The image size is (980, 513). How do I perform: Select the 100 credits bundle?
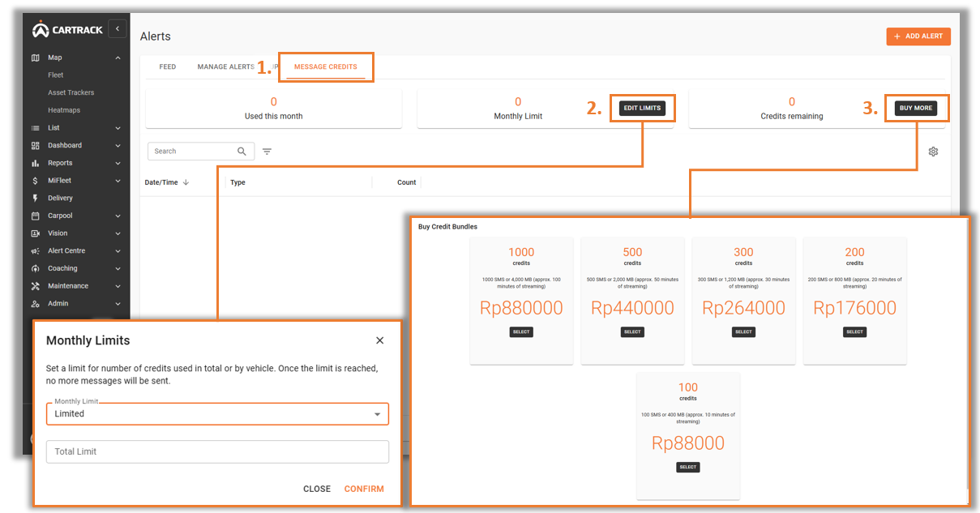(x=687, y=467)
